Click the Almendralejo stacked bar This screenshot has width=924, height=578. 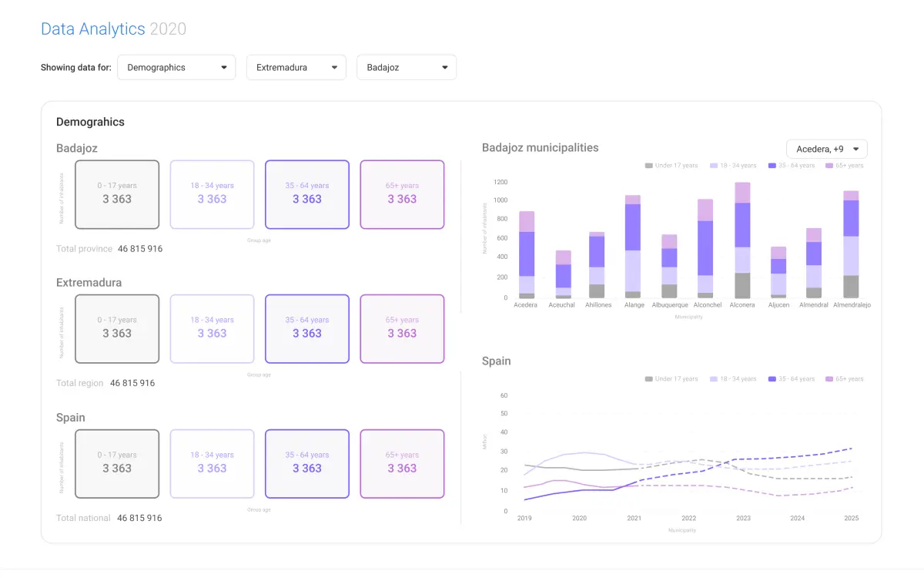pyautogui.click(x=851, y=244)
